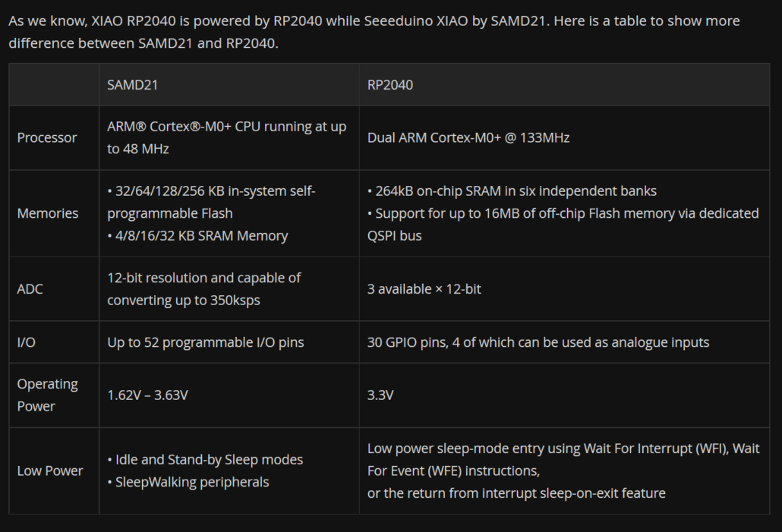
Task: Click '3 available × 12-bit' ADC text
Action: pyautogui.click(x=424, y=289)
